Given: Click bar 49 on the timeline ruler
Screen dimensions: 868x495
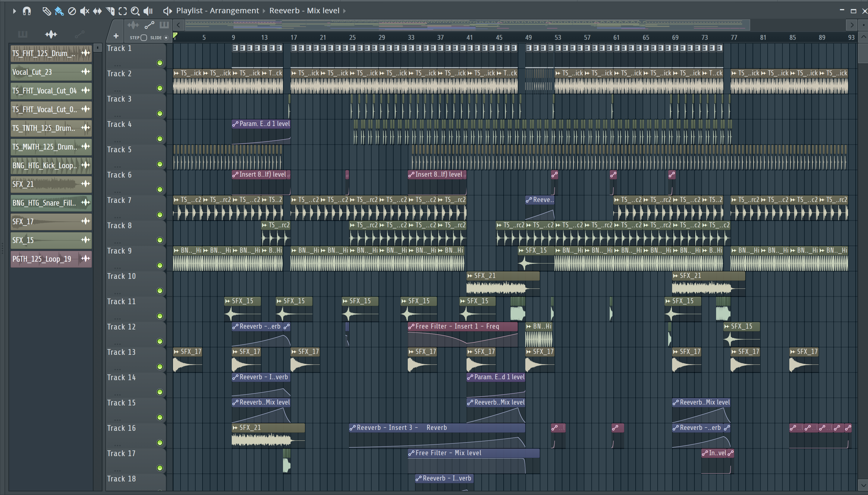Looking at the screenshot, I should (528, 37).
